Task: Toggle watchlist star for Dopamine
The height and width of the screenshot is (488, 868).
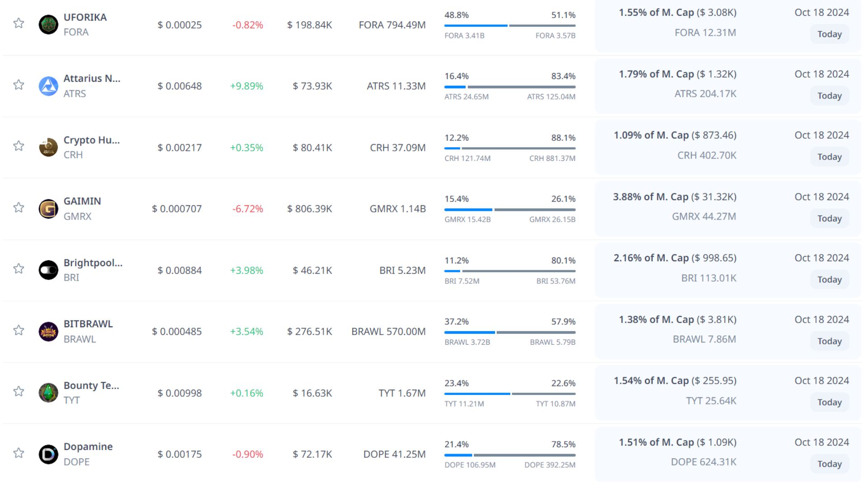Action: 19,453
